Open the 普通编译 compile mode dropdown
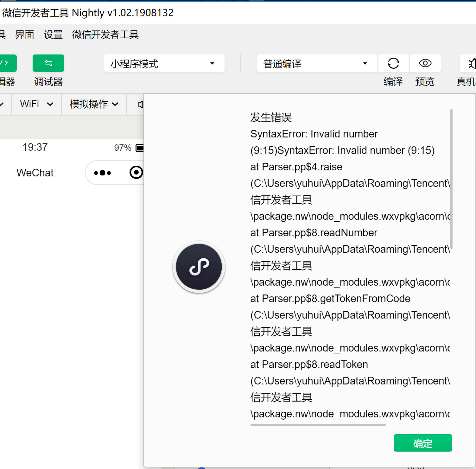Viewport: 476px width, 469px height. pos(317,63)
